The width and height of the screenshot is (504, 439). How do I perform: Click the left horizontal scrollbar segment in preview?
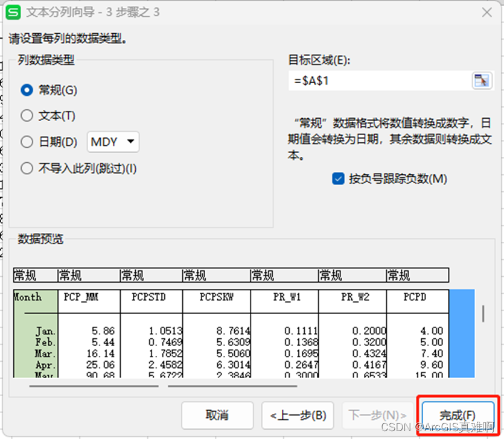coord(94,386)
